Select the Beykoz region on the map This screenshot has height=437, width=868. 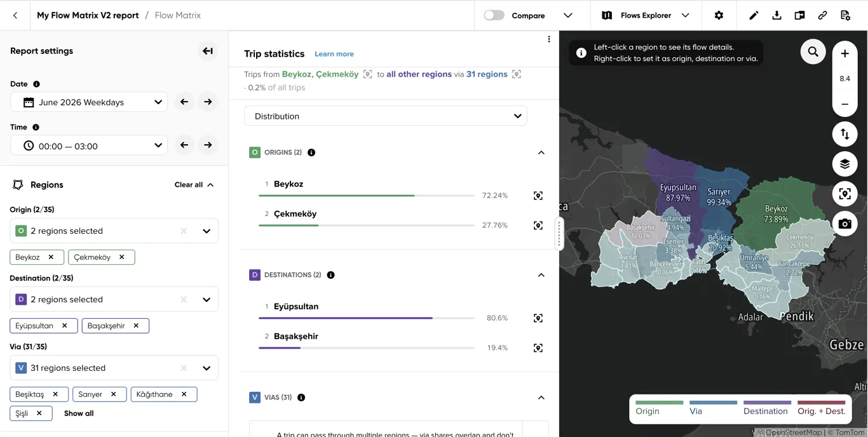(776, 213)
